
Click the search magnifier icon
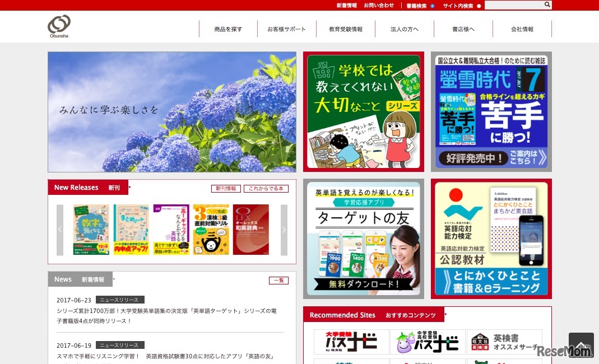point(547,4)
